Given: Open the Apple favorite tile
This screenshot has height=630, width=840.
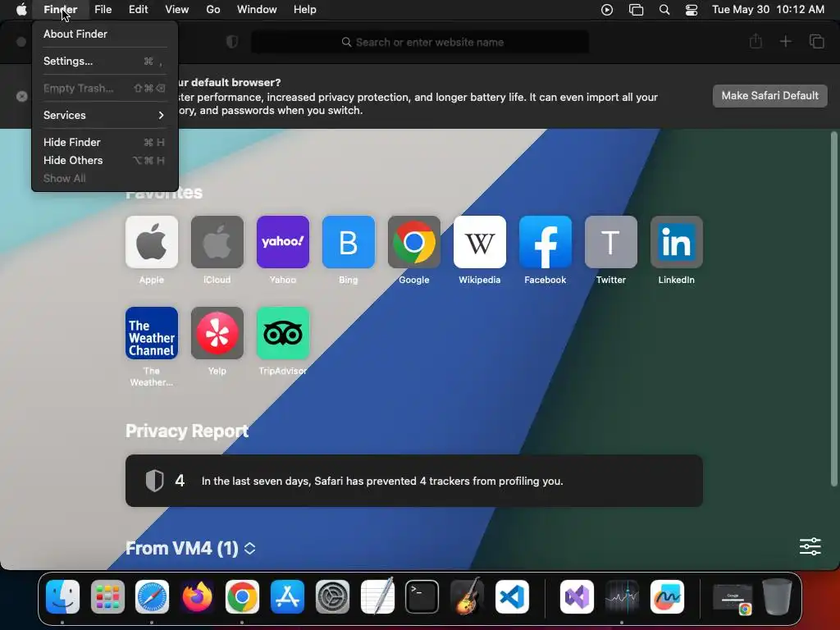Looking at the screenshot, I should tap(152, 242).
